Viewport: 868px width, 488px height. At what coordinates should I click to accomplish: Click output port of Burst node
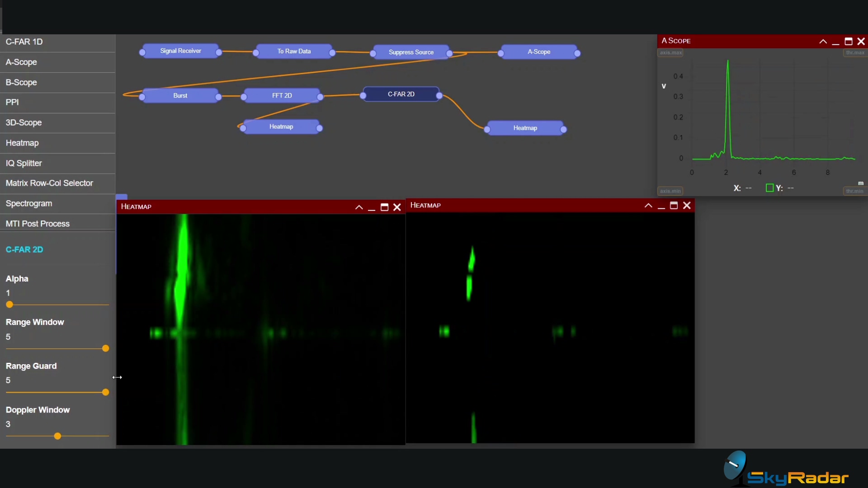(218, 97)
